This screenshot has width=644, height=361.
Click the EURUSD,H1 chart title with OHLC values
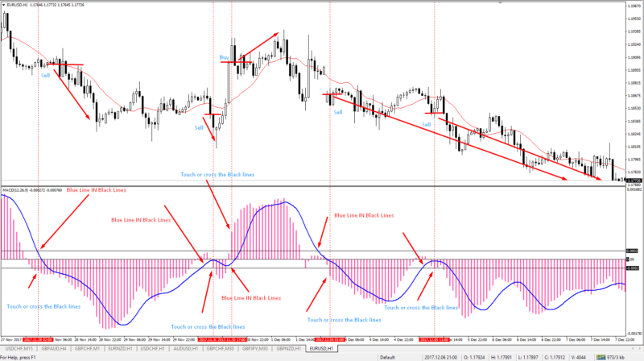(x=45, y=5)
